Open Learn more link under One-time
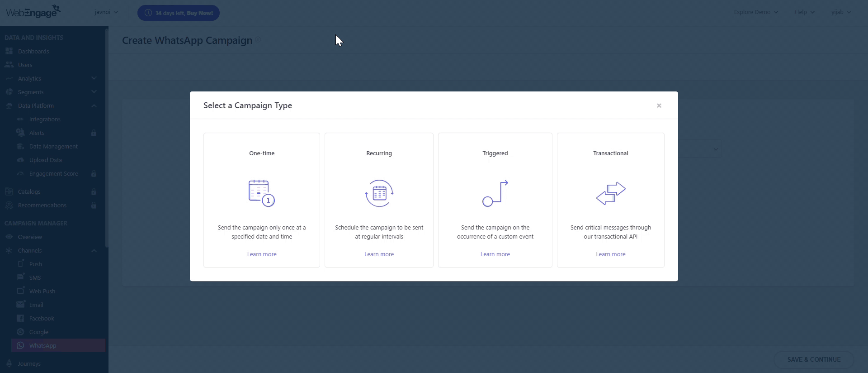 (x=261, y=254)
